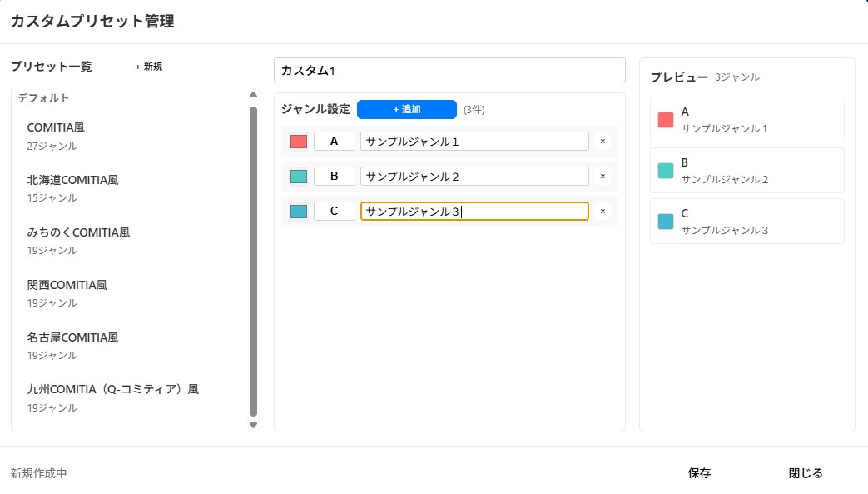This screenshot has height=494, width=868.
Task: Click the preset name field showing カスタム1
Action: click(449, 70)
